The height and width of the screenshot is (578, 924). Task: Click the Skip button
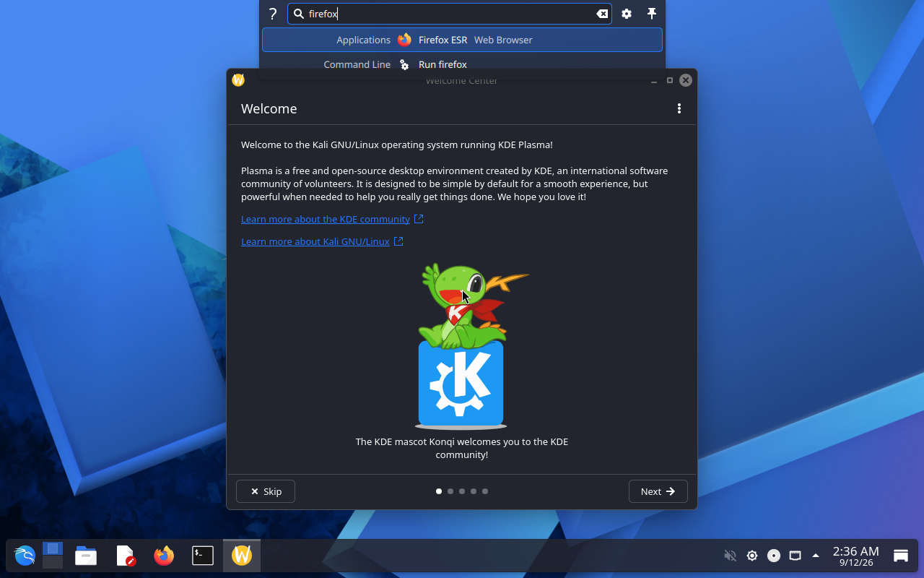[266, 491]
